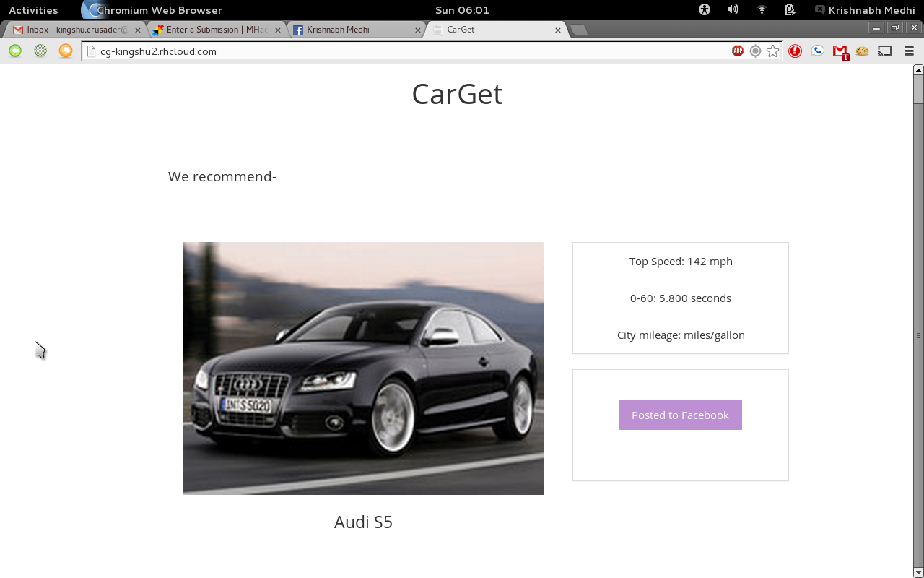This screenshot has height=578, width=924.
Task: Click the page info document icon in address bar
Action: (x=92, y=51)
